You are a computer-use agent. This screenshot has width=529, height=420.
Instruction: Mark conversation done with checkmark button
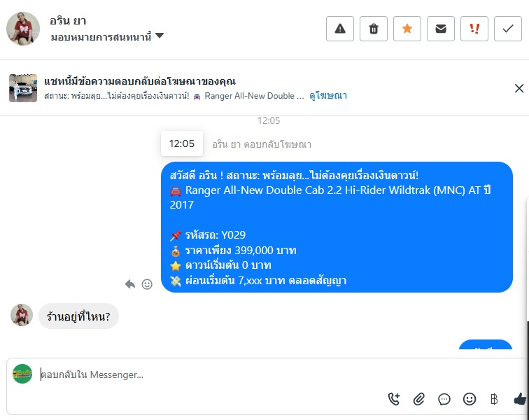pos(508,29)
